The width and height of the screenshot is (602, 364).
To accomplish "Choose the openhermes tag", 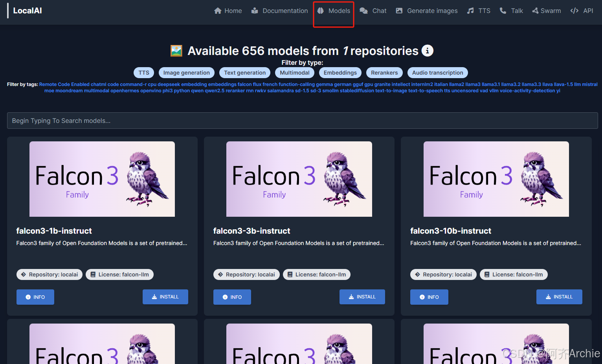I will 125,91.
